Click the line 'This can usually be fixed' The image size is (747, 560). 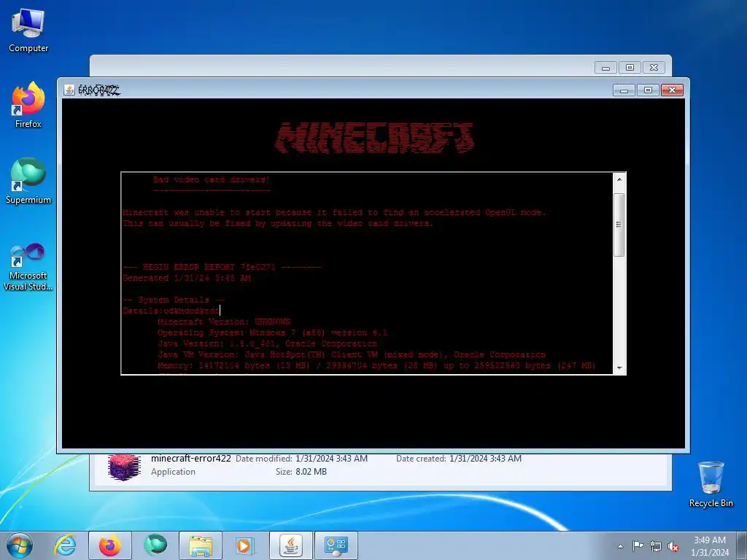tap(278, 223)
